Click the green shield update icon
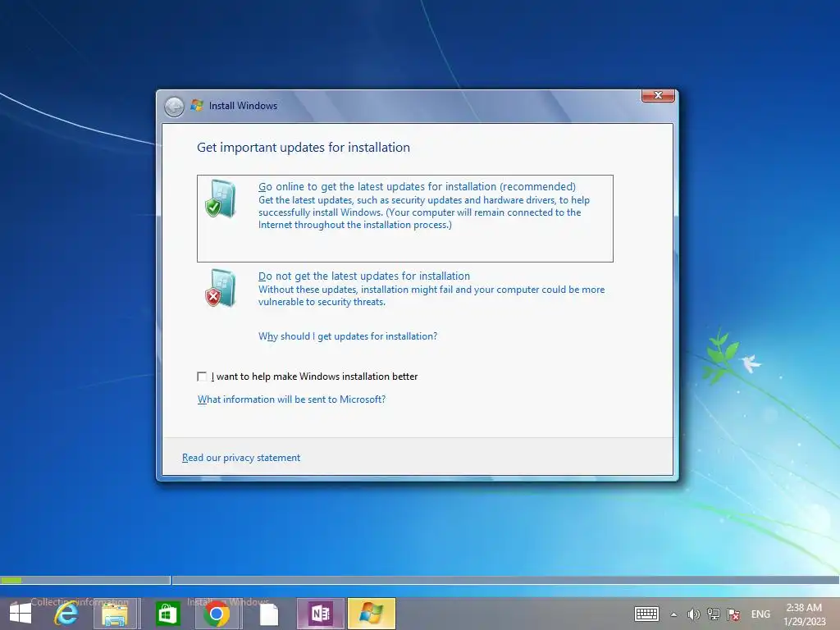The image size is (840, 630). [221, 199]
